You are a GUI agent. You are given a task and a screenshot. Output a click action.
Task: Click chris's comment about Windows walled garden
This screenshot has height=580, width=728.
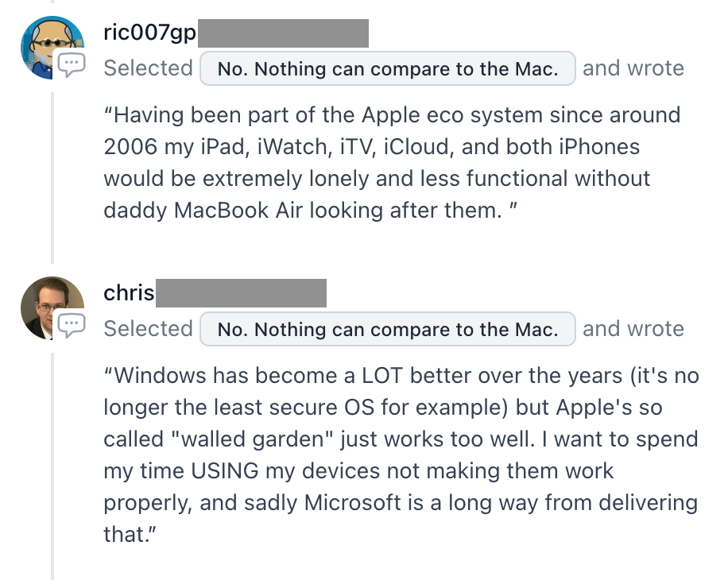pos(401,454)
